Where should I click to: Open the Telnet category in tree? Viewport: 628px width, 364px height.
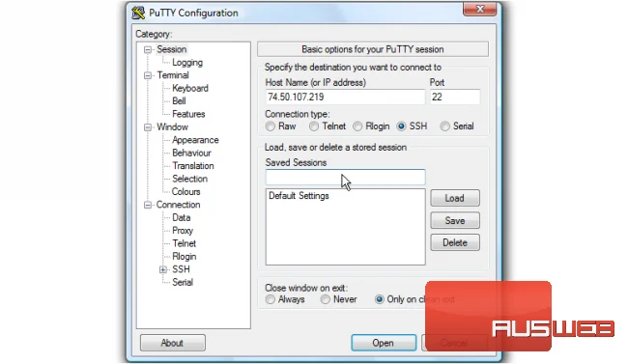[x=185, y=243]
